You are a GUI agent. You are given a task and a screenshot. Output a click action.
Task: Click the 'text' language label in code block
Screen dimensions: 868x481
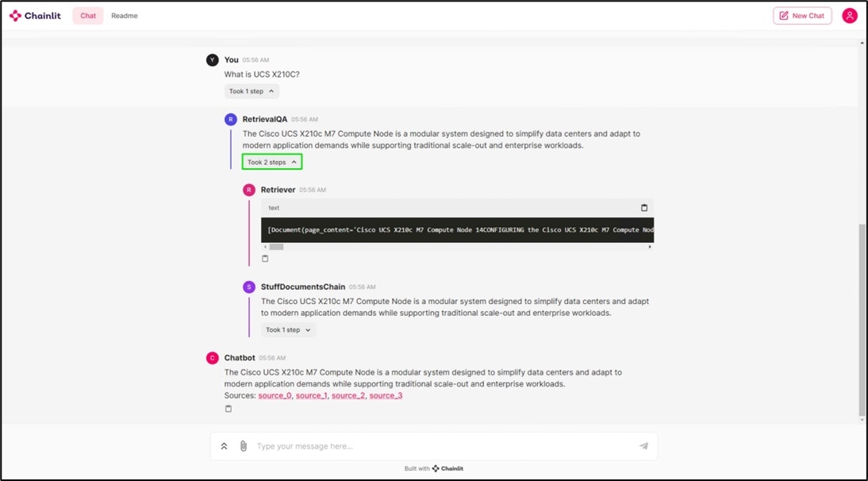pos(274,208)
